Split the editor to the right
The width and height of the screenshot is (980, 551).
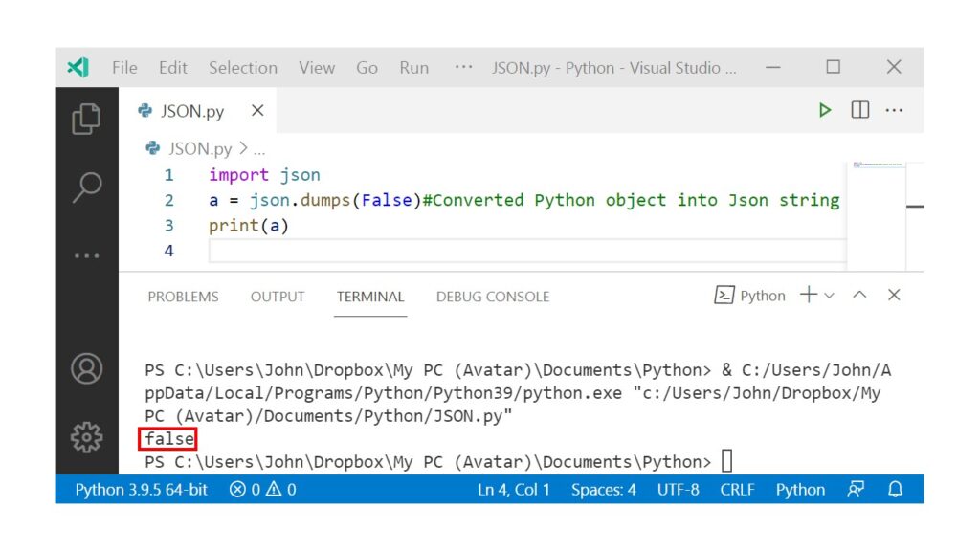[860, 110]
